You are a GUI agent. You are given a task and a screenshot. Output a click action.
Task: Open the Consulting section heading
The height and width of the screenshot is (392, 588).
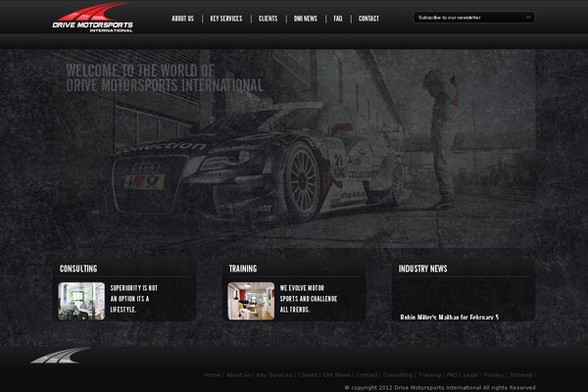[x=78, y=269]
